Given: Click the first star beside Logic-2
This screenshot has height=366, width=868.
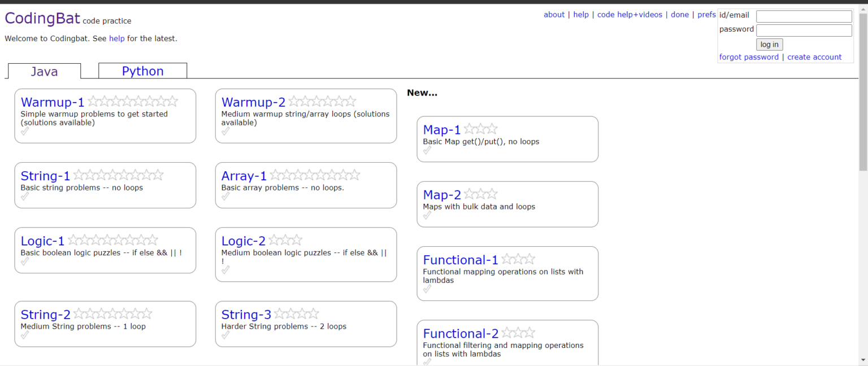Looking at the screenshot, I should click(x=274, y=239).
